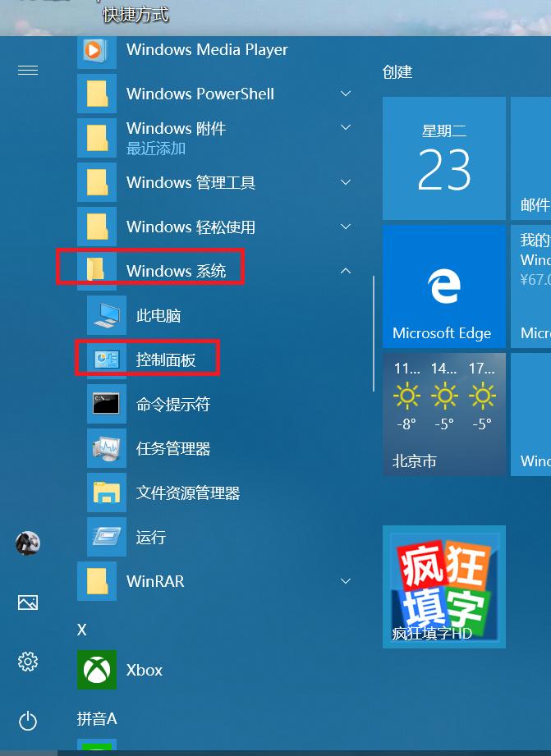Screen dimensions: 551x756
Task: Click the Windows 管理工具 label
Action: pyautogui.click(x=191, y=183)
